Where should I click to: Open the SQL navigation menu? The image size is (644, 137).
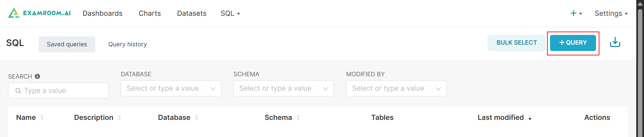tap(230, 13)
